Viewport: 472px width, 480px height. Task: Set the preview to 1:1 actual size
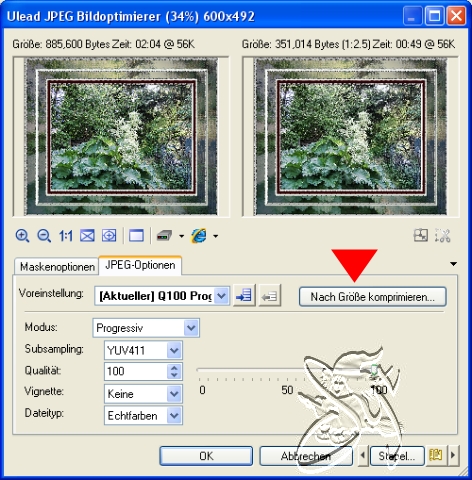tap(66, 236)
